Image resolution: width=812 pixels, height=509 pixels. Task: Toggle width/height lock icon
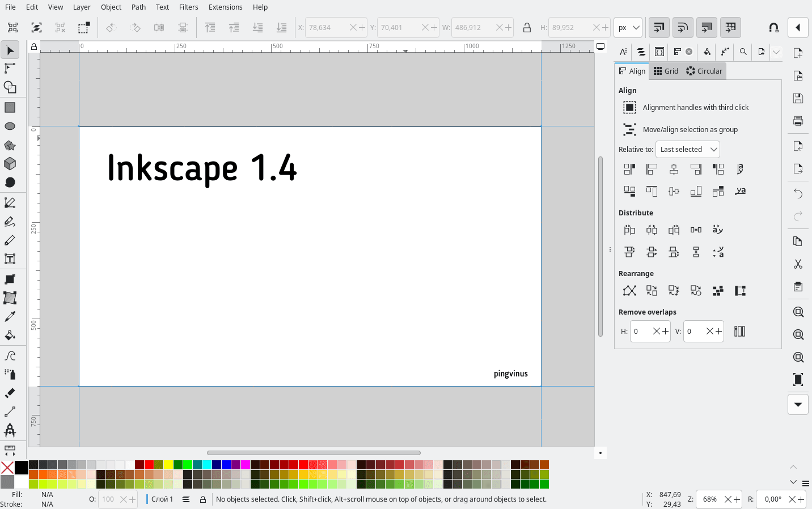click(x=527, y=27)
